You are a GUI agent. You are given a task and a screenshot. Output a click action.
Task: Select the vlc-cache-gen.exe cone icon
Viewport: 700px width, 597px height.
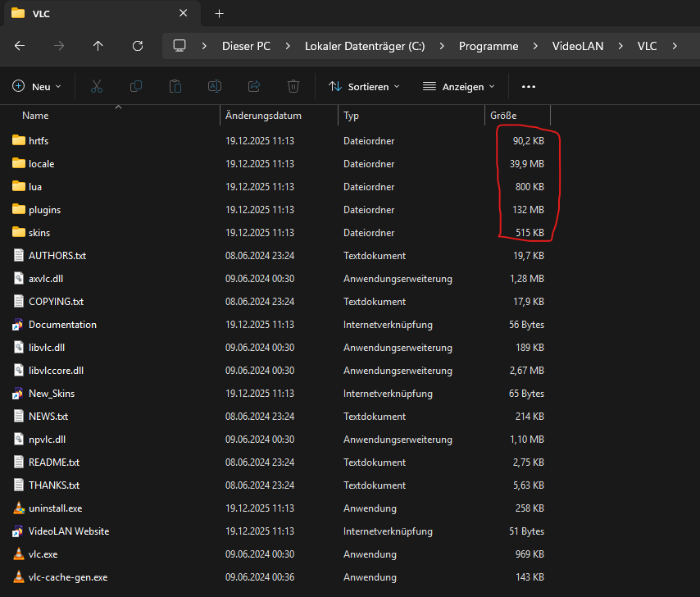tap(19, 576)
